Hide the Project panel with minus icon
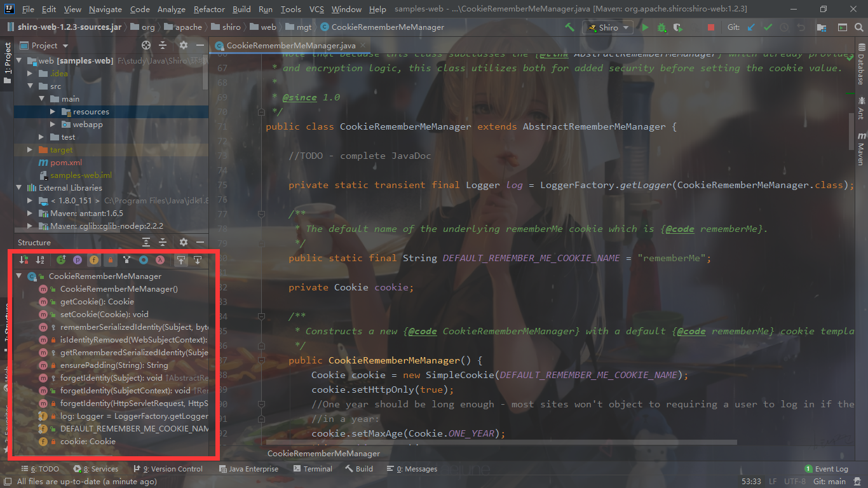The width and height of the screenshot is (868, 488). click(x=200, y=45)
